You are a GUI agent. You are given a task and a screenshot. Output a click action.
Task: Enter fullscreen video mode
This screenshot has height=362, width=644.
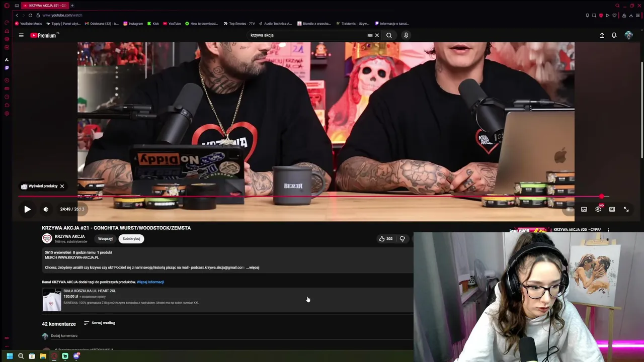(626, 209)
